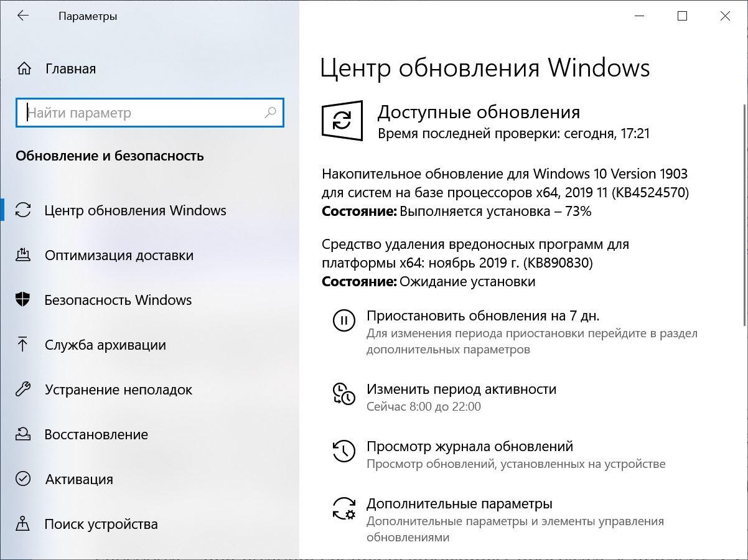The image size is (748, 560).
Task: Open Главная settings home page
Action: tap(70, 68)
